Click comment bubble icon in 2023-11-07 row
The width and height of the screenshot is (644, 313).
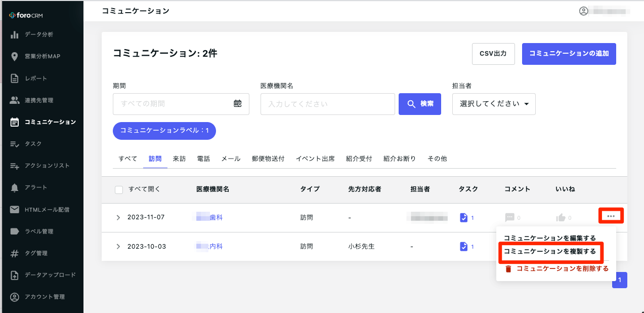click(509, 218)
